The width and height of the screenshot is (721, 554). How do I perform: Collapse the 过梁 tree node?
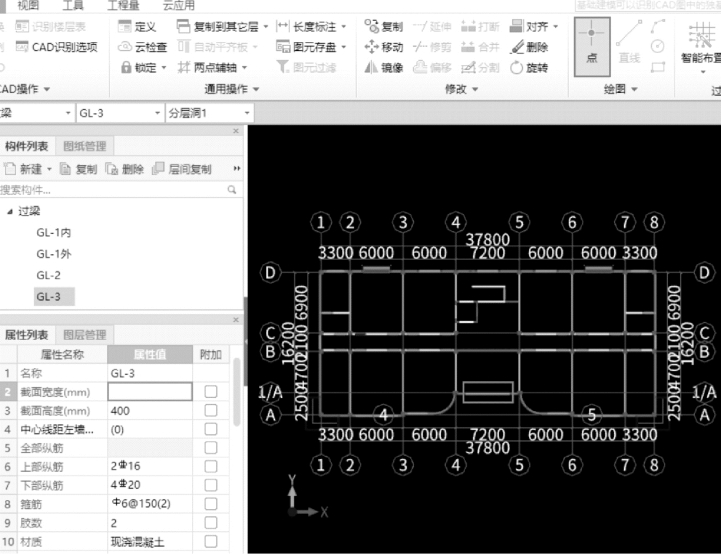[x=10, y=211]
